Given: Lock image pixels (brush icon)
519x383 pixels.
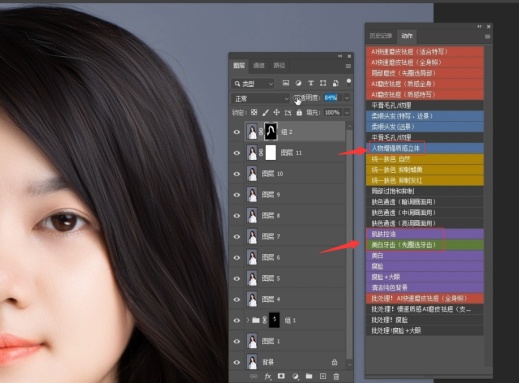Looking at the screenshot, I should point(265,112).
